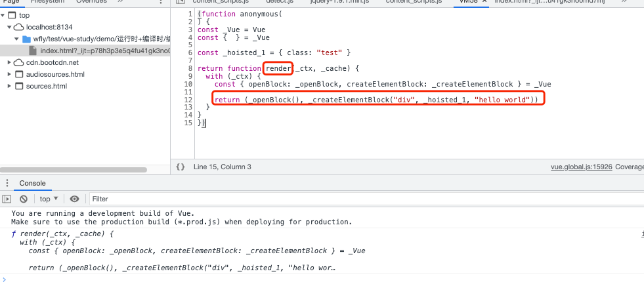
Task: Click the file icon beside index.html
Action: pos(33,51)
